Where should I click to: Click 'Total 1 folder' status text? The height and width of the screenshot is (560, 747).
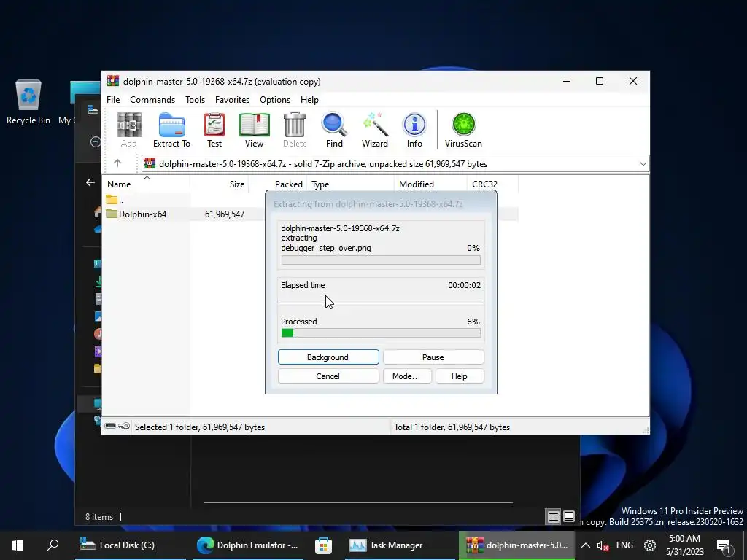pyautogui.click(x=452, y=427)
